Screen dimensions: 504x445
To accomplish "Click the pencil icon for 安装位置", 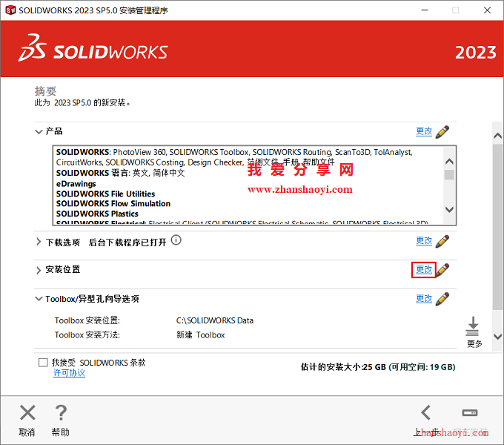I will pyautogui.click(x=443, y=270).
